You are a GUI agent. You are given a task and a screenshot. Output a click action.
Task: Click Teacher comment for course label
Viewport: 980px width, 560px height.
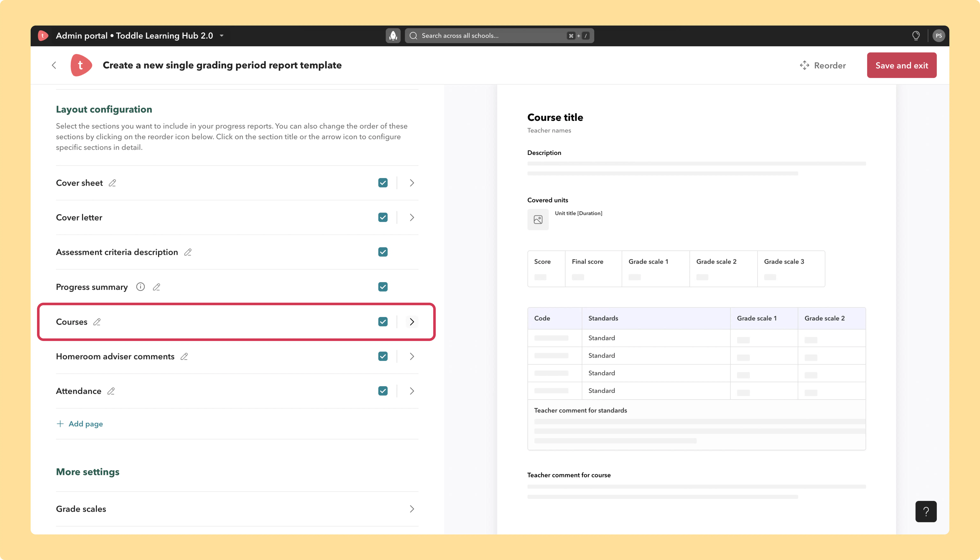click(569, 475)
